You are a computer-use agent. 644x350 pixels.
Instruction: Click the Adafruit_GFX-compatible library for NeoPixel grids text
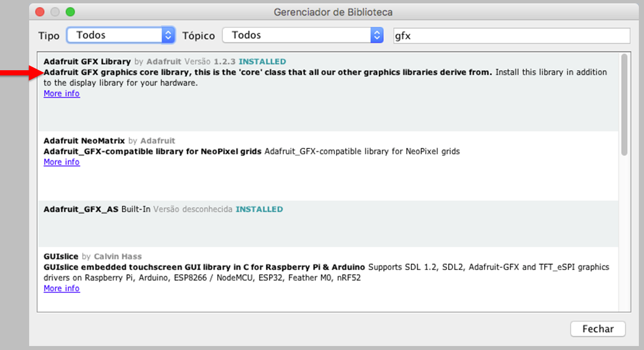tap(153, 151)
